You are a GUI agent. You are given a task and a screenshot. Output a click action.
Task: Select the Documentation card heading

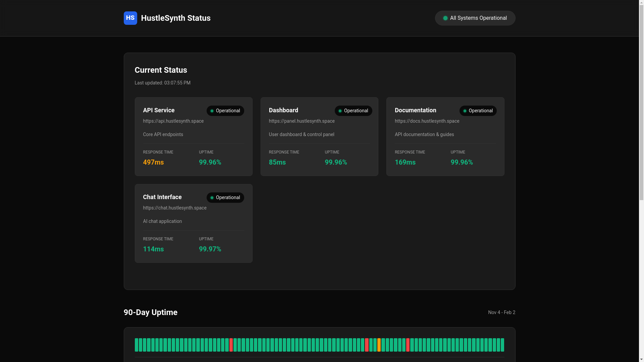click(x=416, y=110)
